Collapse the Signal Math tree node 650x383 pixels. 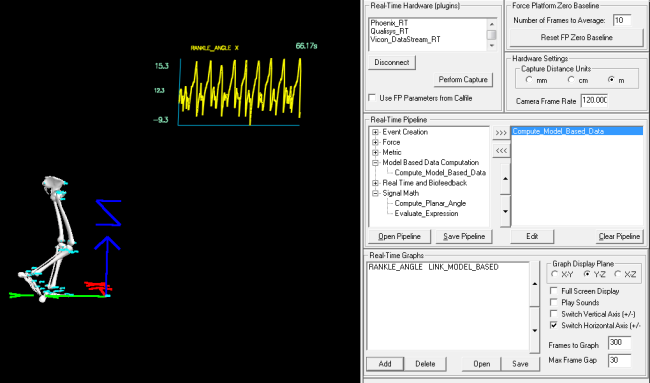tap(375, 194)
